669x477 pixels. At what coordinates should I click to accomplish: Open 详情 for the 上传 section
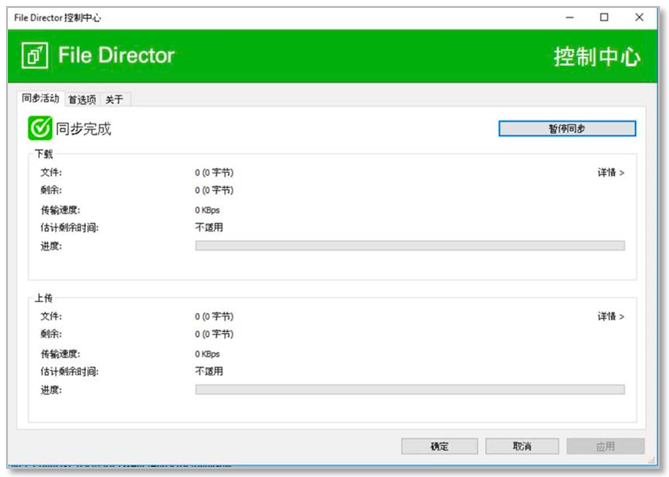pyautogui.click(x=611, y=316)
